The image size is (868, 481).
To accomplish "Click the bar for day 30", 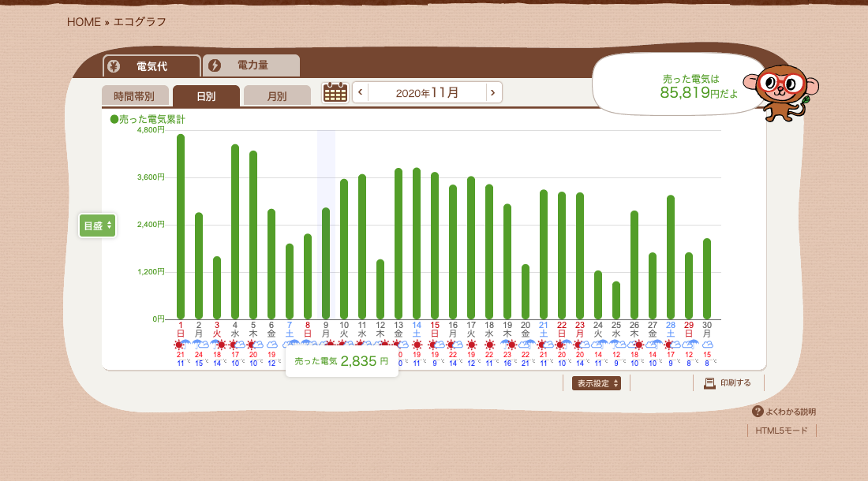I will [x=708, y=278].
